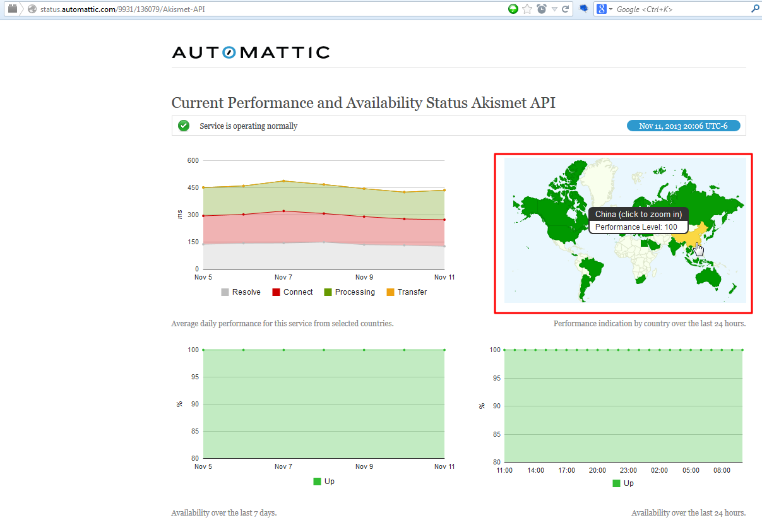Click the 'Performance Level: 100' tooltip text
Screen dimensions: 762x532
(636, 227)
